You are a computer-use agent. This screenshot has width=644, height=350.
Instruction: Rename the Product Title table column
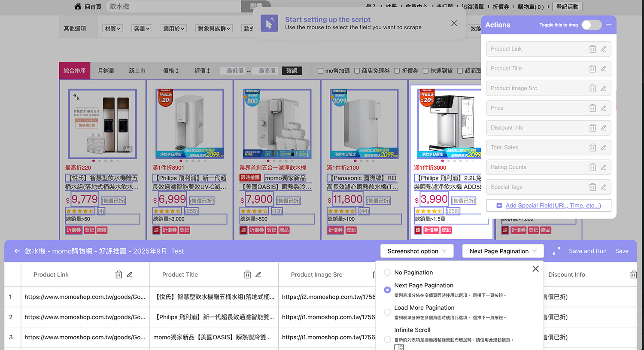[258, 275]
